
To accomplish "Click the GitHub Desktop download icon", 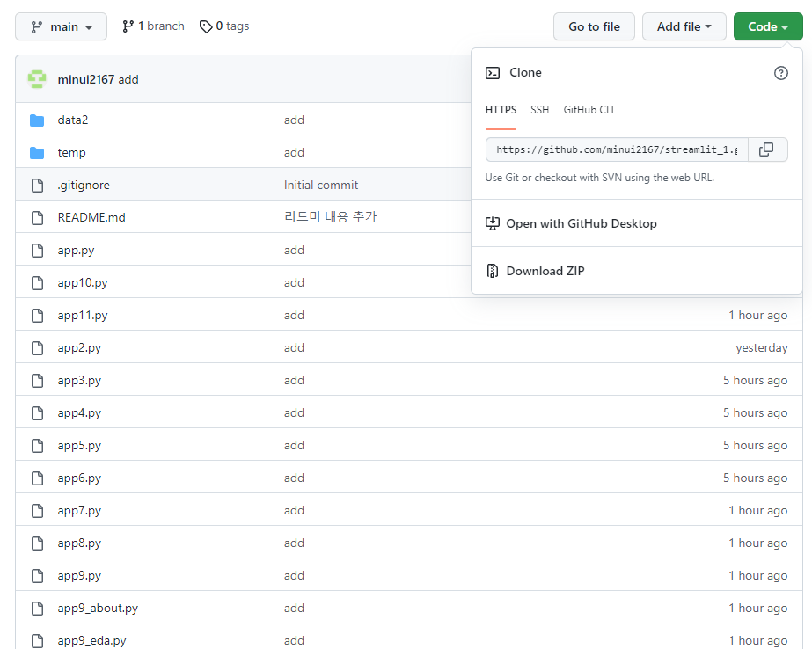I will (x=493, y=223).
